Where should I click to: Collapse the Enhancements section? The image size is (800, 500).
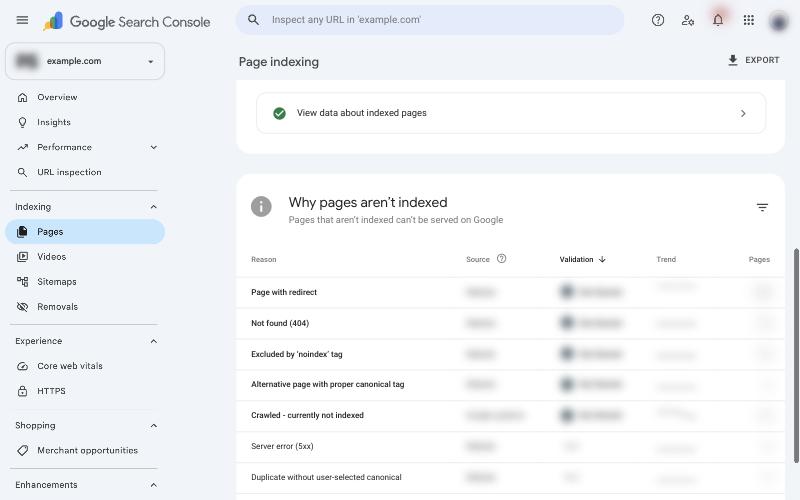(x=154, y=485)
